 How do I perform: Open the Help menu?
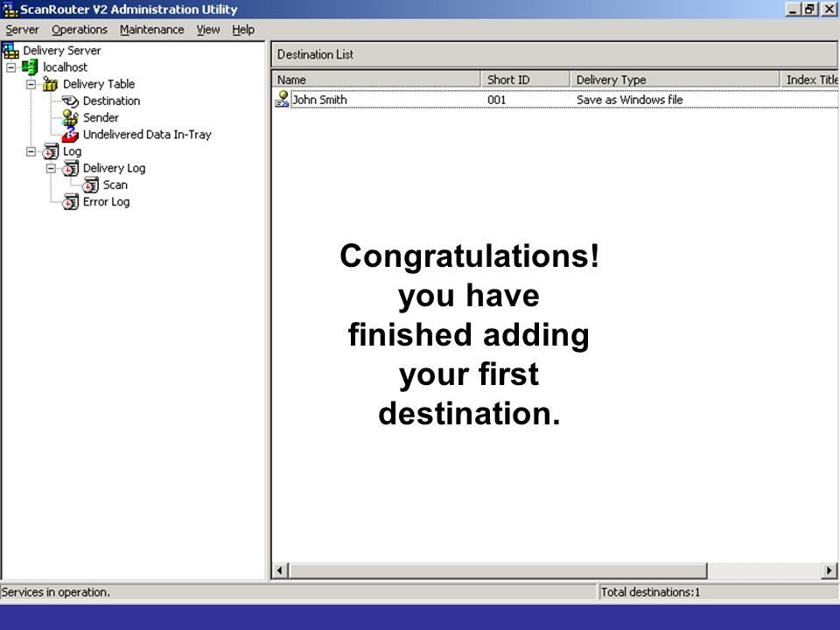click(243, 30)
